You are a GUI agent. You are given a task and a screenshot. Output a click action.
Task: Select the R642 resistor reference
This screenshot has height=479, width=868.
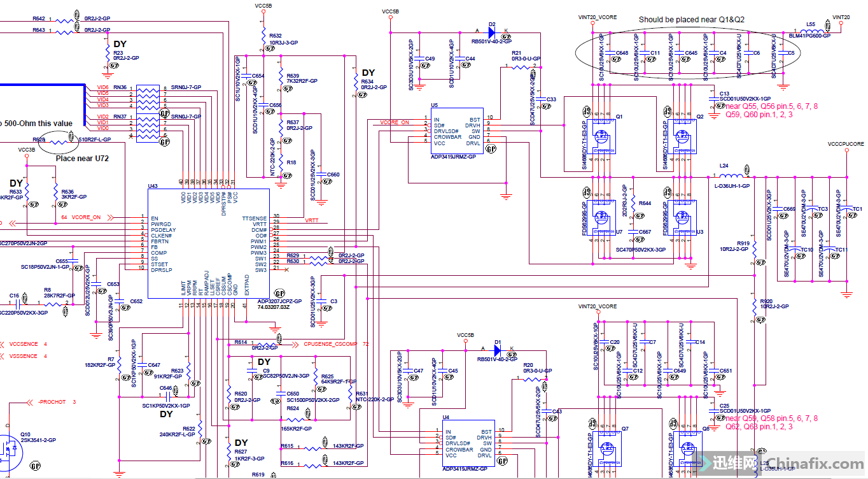point(38,18)
